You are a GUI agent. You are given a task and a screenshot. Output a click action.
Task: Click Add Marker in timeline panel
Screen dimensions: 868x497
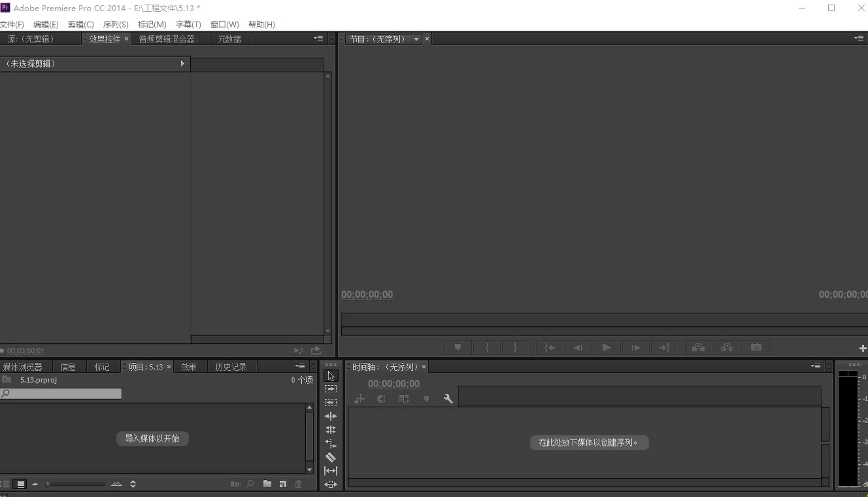pos(426,398)
